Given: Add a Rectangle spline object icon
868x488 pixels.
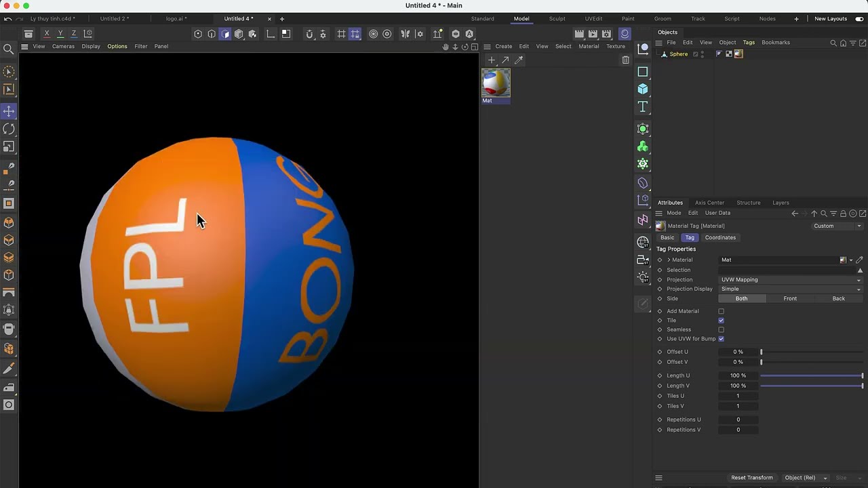Looking at the screenshot, I should pos(643,71).
